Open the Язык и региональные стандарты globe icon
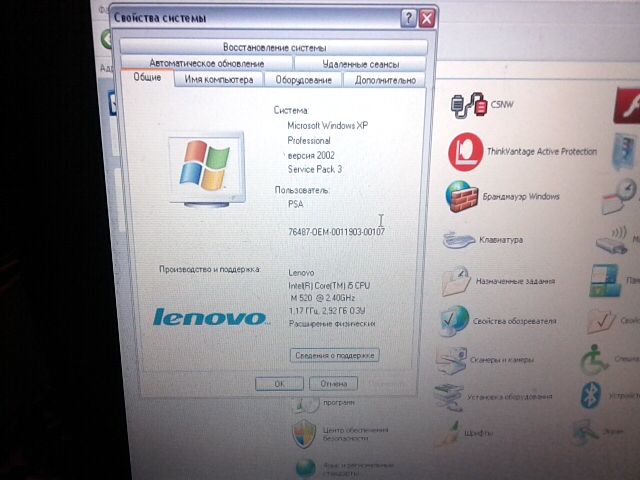Viewport: 640px width, 480px height. point(305,469)
